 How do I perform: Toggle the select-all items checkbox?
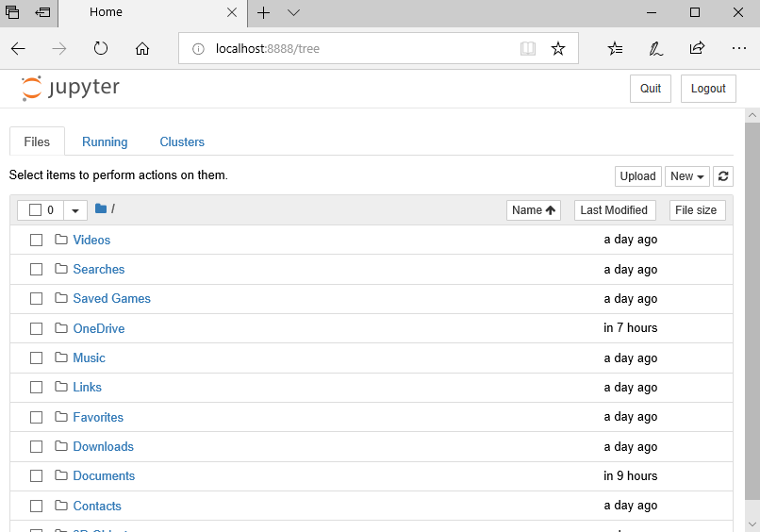pos(36,210)
